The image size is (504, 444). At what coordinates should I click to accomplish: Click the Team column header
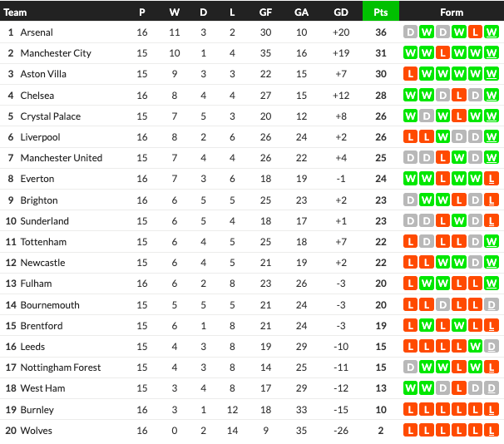coord(16,12)
